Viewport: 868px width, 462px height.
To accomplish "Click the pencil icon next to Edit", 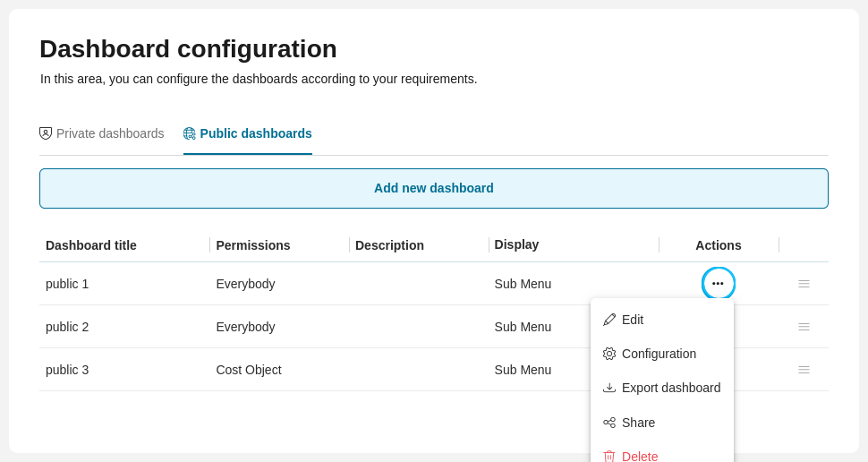I will click(x=608, y=320).
